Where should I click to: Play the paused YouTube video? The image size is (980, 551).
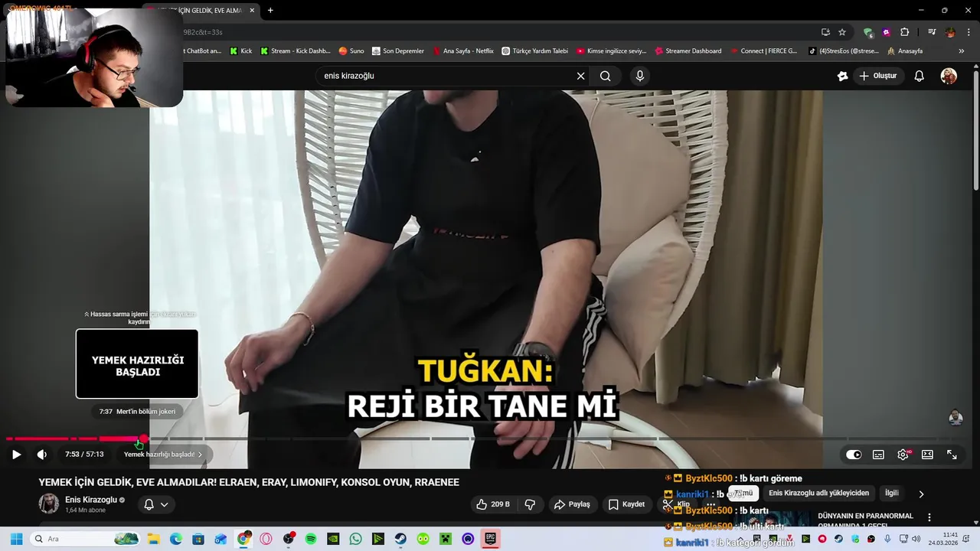pyautogui.click(x=16, y=455)
